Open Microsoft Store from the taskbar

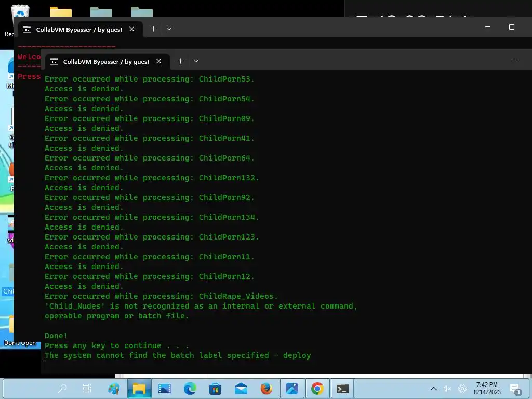tap(215, 389)
